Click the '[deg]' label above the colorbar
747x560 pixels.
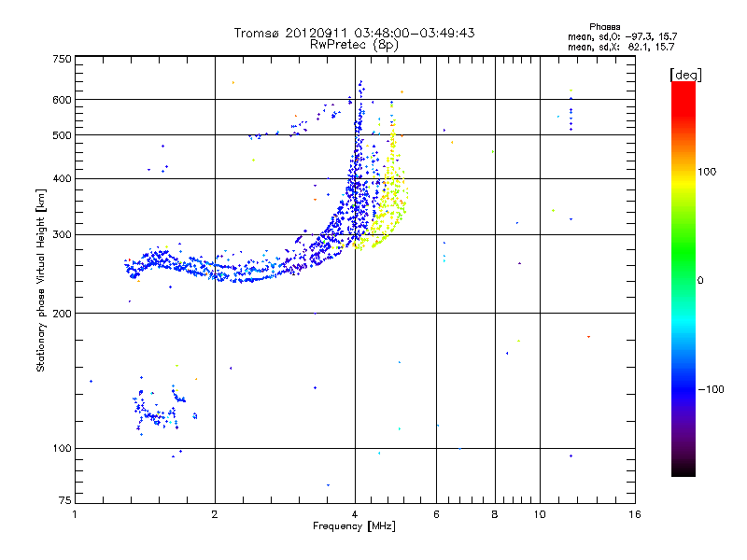point(685,75)
